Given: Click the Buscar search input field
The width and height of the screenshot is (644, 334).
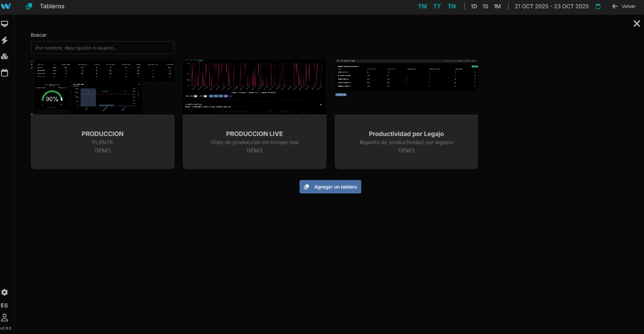Looking at the screenshot, I should click(103, 48).
